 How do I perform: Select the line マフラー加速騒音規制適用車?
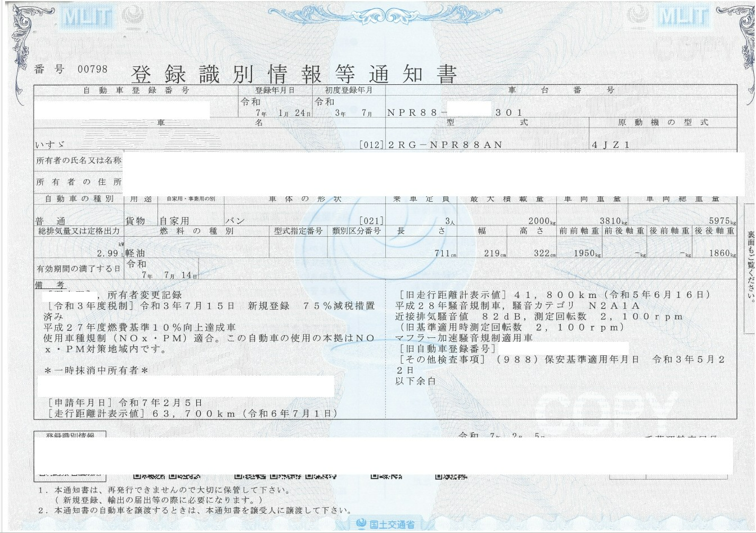(464, 338)
